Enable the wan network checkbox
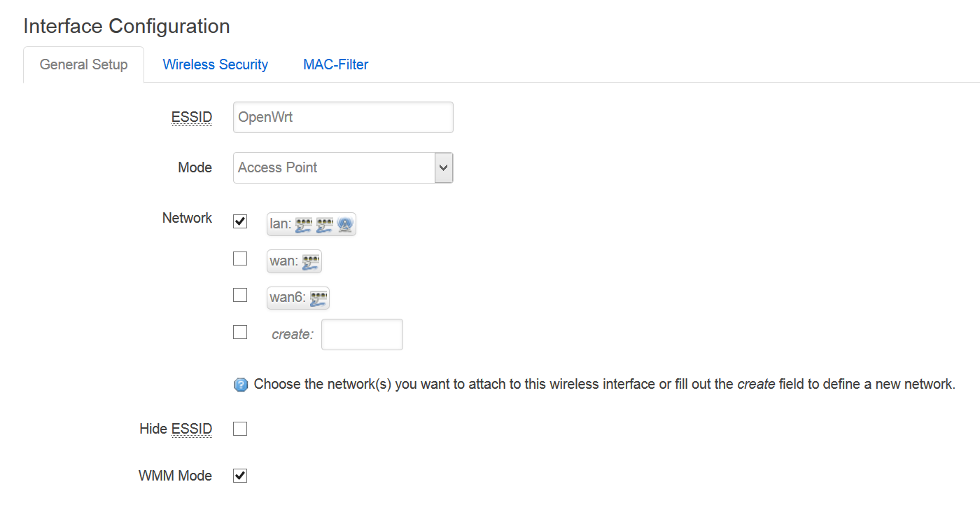The height and width of the screenshot is (517, 980). (x=240, y=258)
